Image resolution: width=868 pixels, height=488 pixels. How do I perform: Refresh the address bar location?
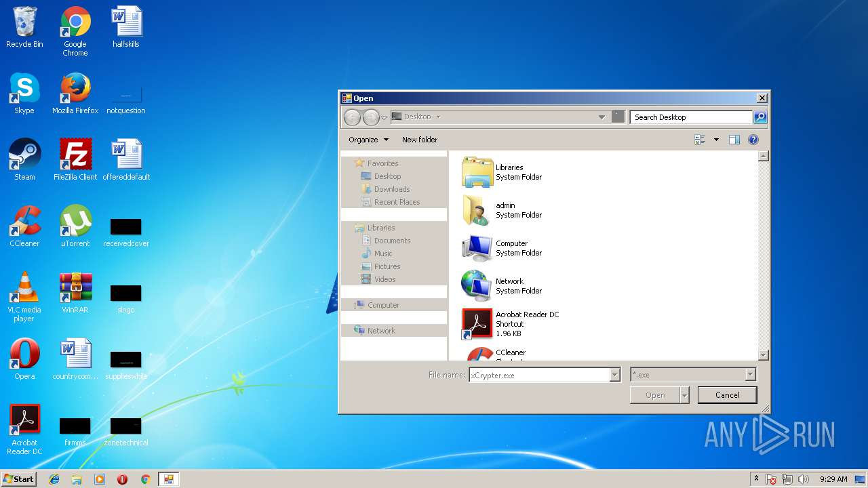[x=618, y=117]
